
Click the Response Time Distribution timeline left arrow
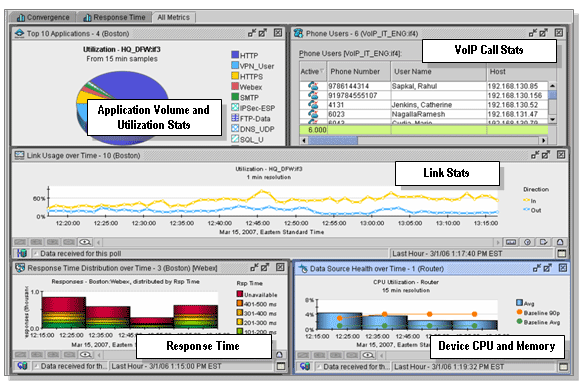coord(99,355)
